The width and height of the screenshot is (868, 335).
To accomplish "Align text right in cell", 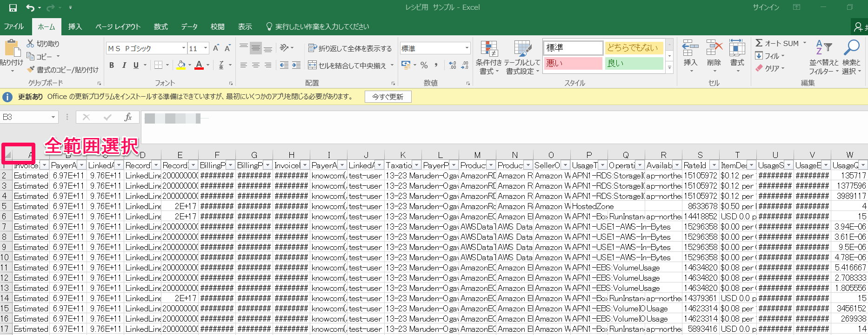I will [x=268, y=65].
